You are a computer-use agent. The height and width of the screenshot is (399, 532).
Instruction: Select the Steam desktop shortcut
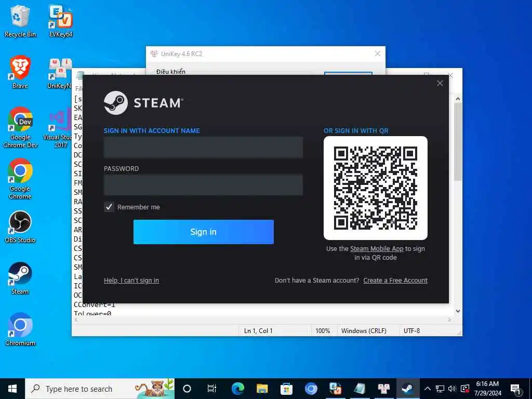[x=20, y=278]
